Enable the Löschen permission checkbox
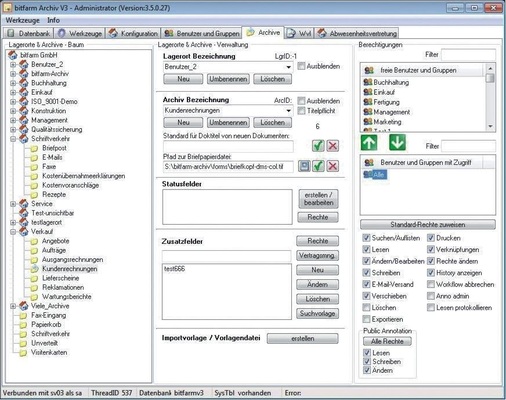This screenshot has width=506, height=400. (x=366, y=307)
